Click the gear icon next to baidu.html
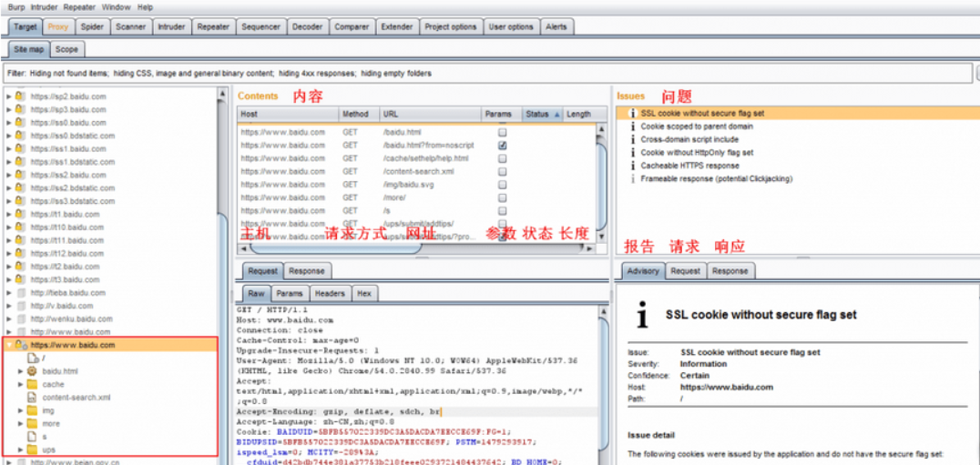The image size is (980, 465). coord(33,371)
